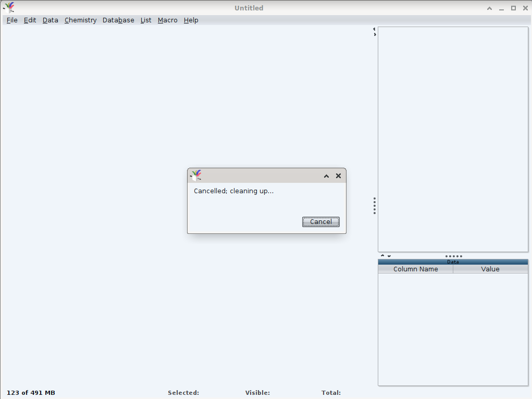Click the DataWarrior icon in the main title bar
The image size is (532, 399).
[9, 8]
